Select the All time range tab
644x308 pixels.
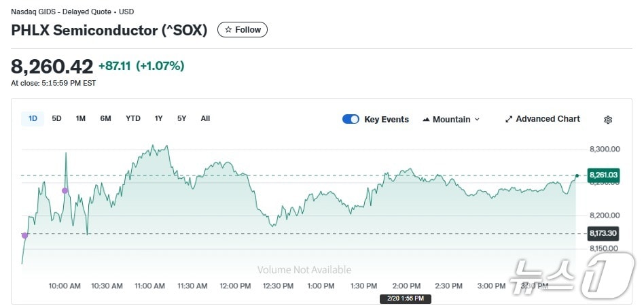(205, 118)
